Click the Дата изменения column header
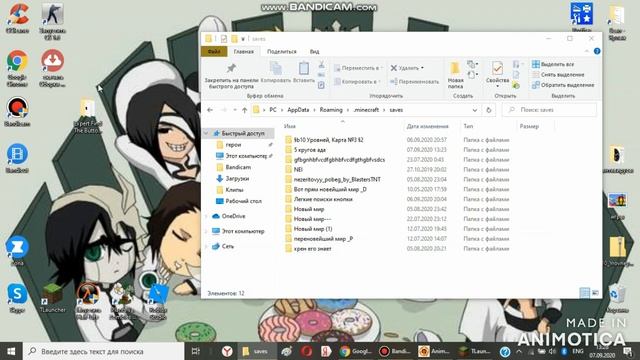The image size is (640, 360). [427, 126]
